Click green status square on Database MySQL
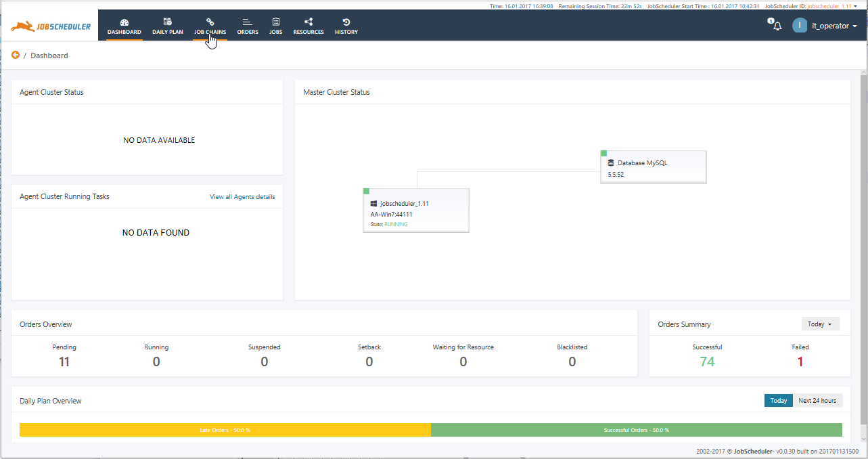Screen dimensions: 868x459 click(x=603, y=154)
